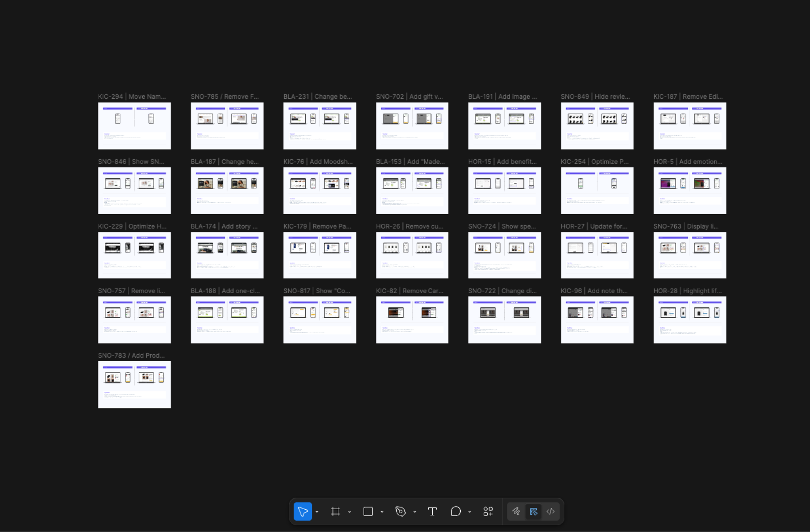
Task: Switch to Design mode
Action: (533, 511)
